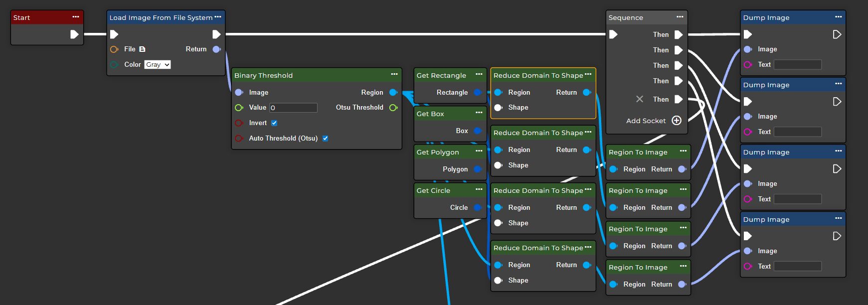Open the Load Image From File System menu
868x305 pixels.
[x=218, y=17]
